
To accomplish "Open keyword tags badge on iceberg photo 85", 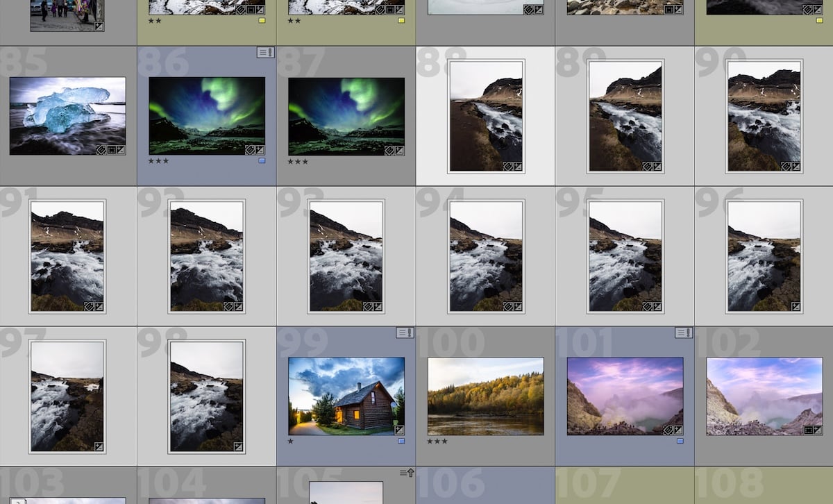I will 101,150.
